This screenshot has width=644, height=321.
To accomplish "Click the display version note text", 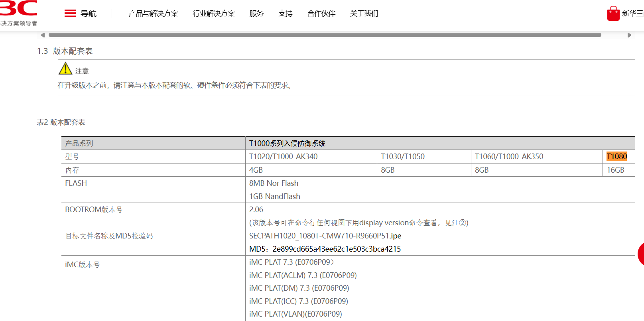I will (x=359, y=223).
